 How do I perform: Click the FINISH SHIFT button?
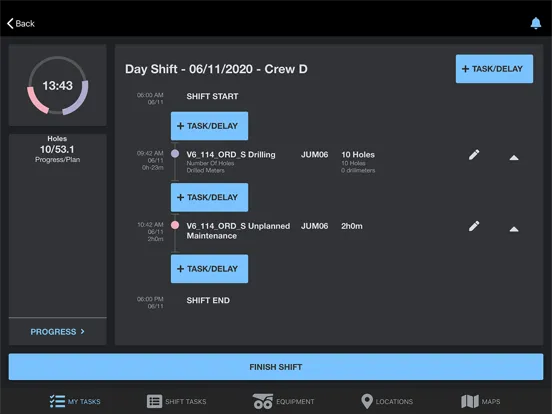[x=276, y=367]
